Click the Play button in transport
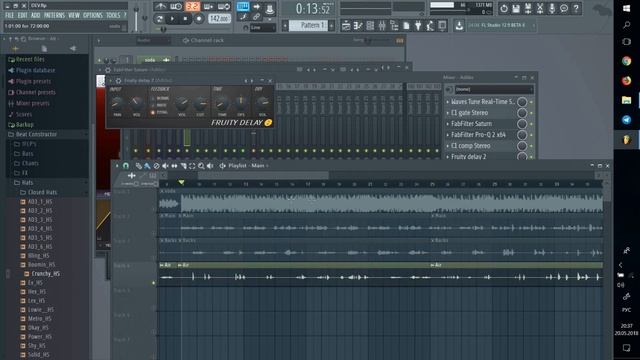 [x=172, y=19]
